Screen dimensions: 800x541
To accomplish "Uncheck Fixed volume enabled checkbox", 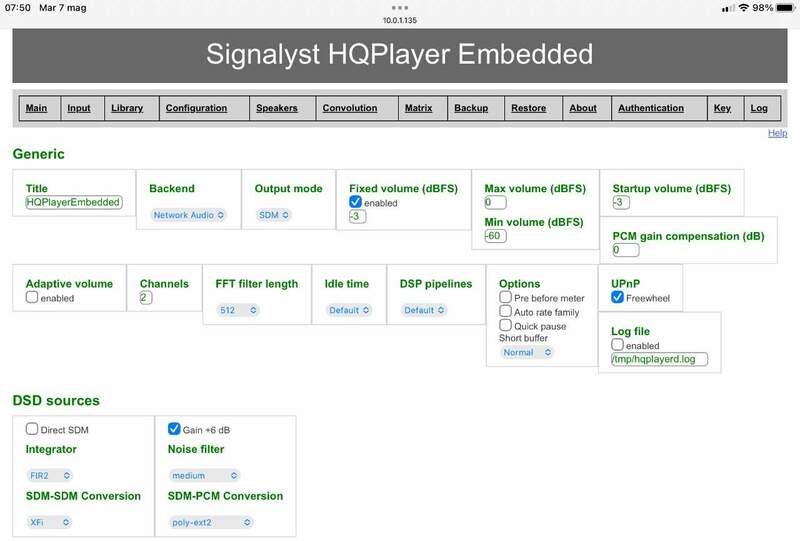I will (356, 202).
